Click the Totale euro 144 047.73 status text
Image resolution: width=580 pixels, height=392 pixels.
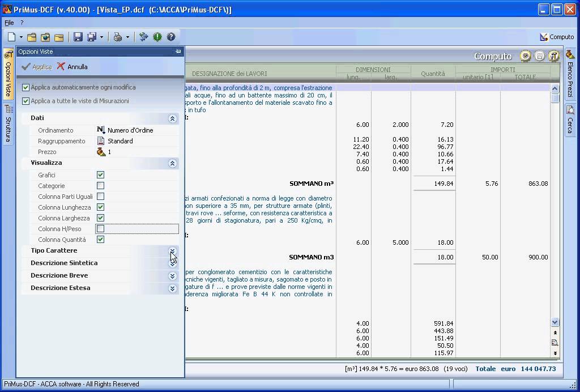(515, 369)
